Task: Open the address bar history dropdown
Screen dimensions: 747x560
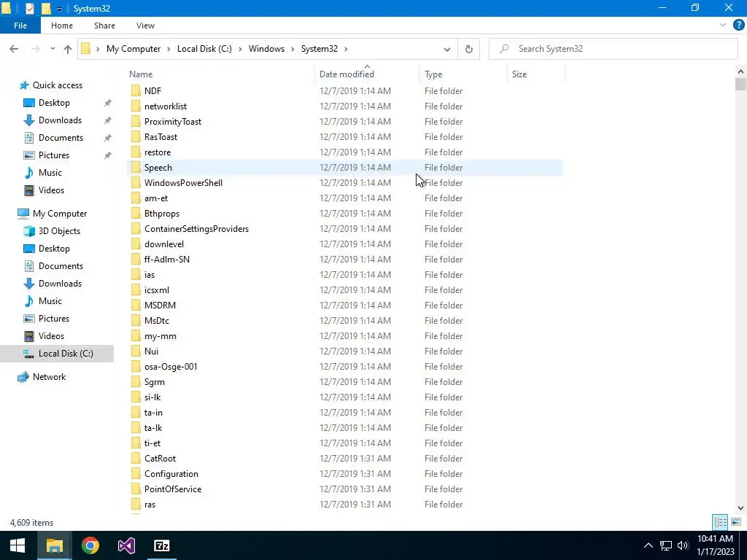Action: tap(447, 49)
